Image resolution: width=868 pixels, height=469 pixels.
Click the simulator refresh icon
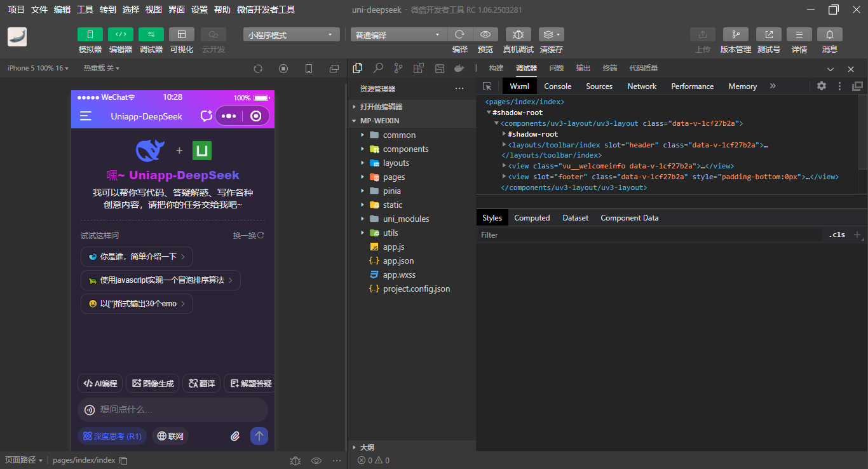[258, 69]
